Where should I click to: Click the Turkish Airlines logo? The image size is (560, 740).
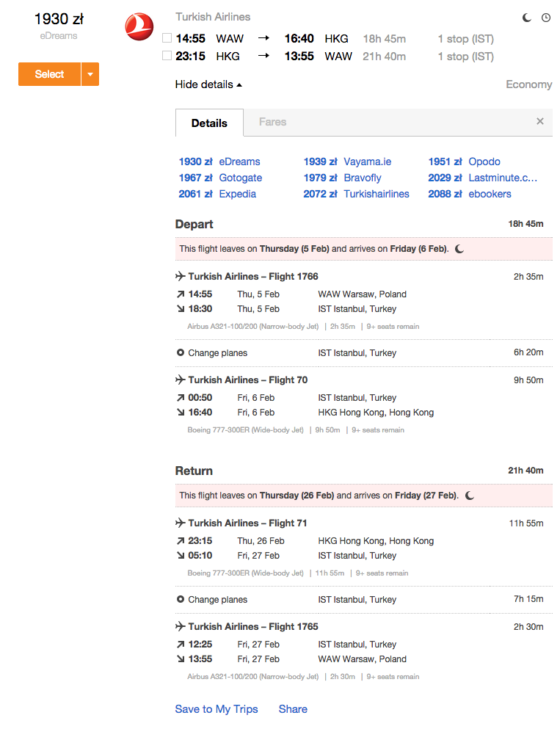(x=139, y=26)
